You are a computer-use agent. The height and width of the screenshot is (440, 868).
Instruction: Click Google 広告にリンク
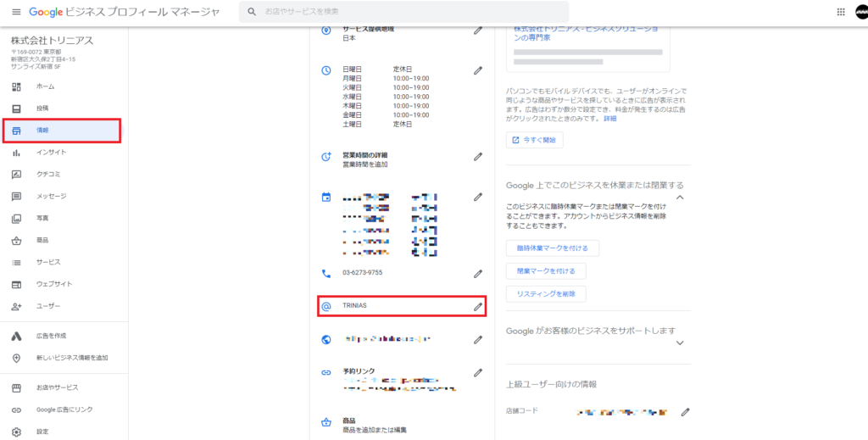(x=64, y=409)
